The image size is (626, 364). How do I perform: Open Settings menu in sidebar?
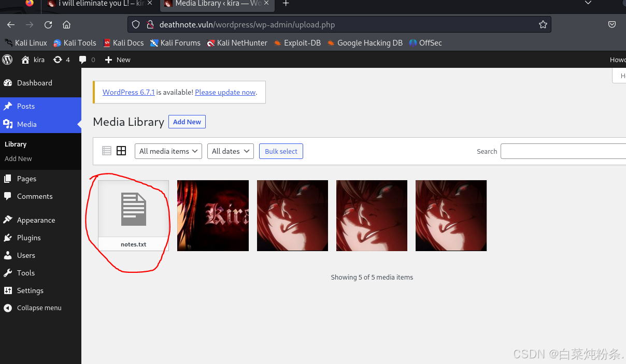[40, 290]
